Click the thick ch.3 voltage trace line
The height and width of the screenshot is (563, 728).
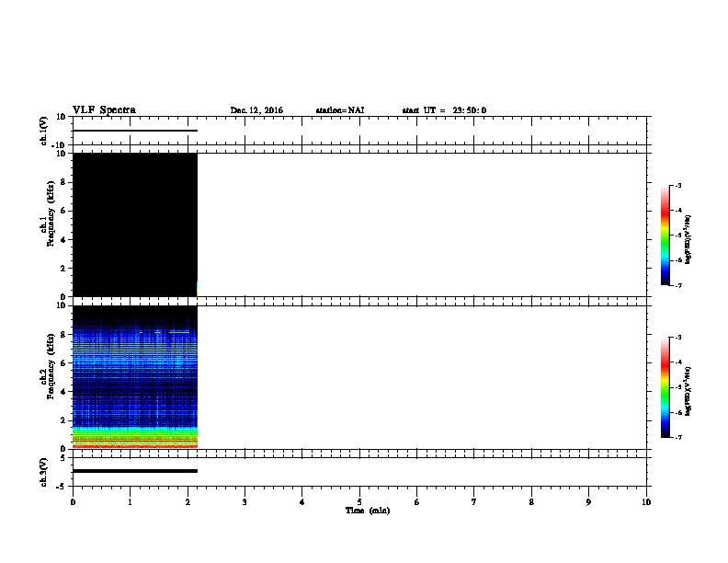click(135, 471)
